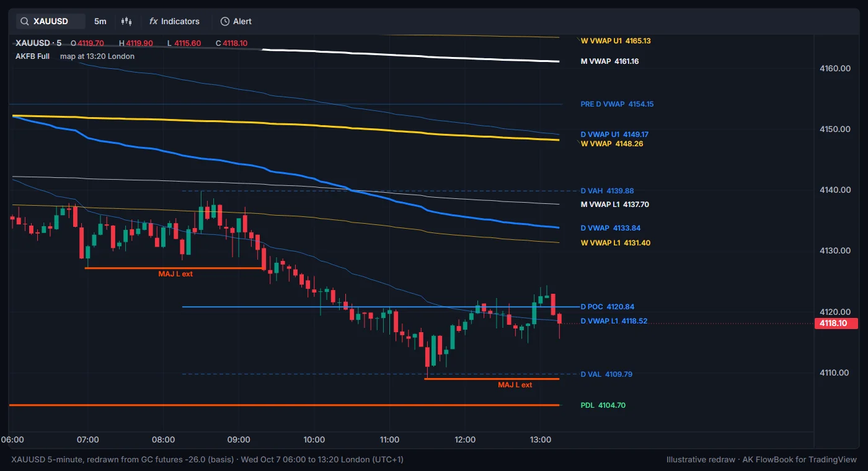This screenshot has width=868, height=471.
Task: Click the 11:00 time axis label
Action: click(x=389, y=440)
